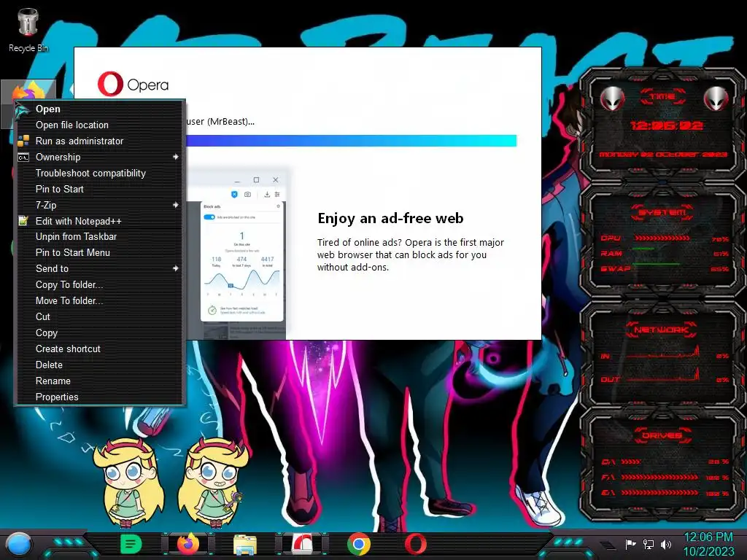This screenshot has height=560, width=747.
Task: Click the digital time readout on the Time widget
Action: coord(666,125)
